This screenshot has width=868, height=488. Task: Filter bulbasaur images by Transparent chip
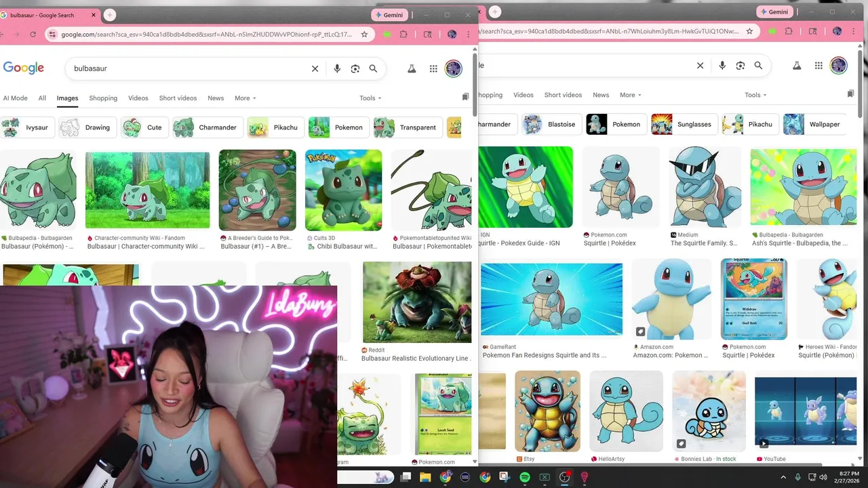click(x=408, y=127)
